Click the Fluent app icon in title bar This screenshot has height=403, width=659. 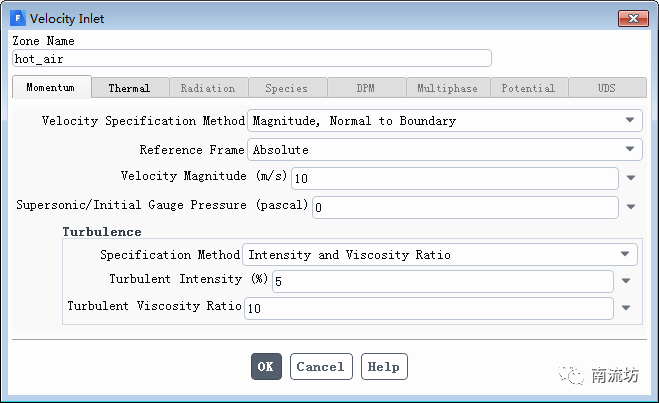[18, 19]
